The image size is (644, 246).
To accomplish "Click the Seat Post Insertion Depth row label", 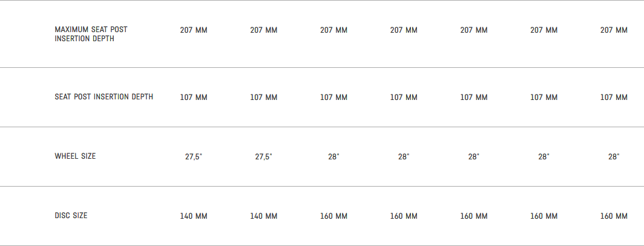I will [x=103, y=97].
